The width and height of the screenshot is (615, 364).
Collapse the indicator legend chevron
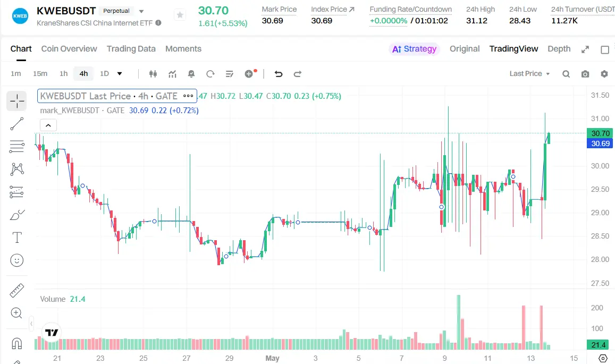[48, 125]
